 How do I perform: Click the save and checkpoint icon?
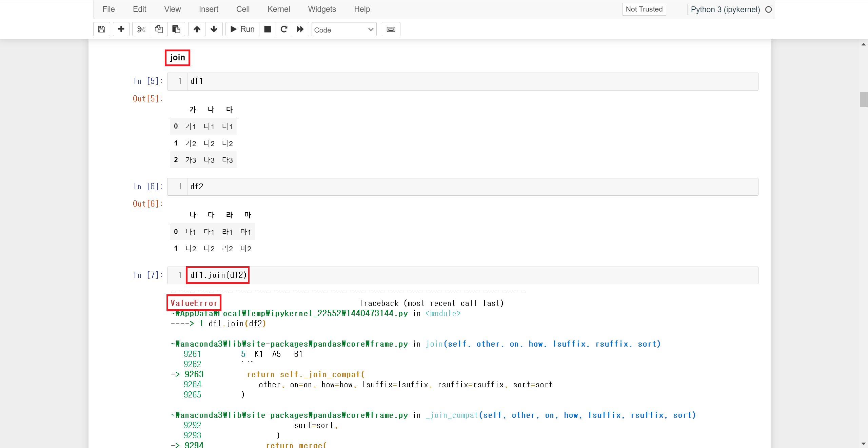(x=101, y=29)
